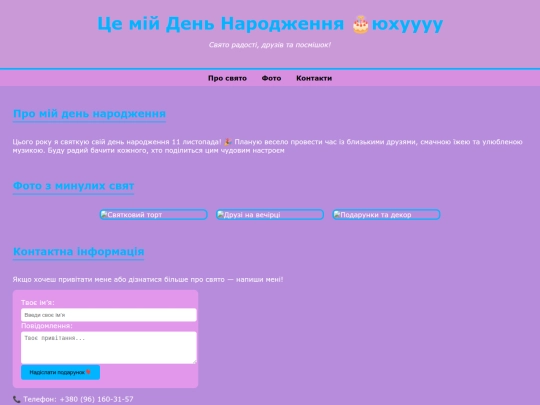Click the party popper emoji in the paragraph
This screenshot has height=405, width=540.
pos(228,142)
